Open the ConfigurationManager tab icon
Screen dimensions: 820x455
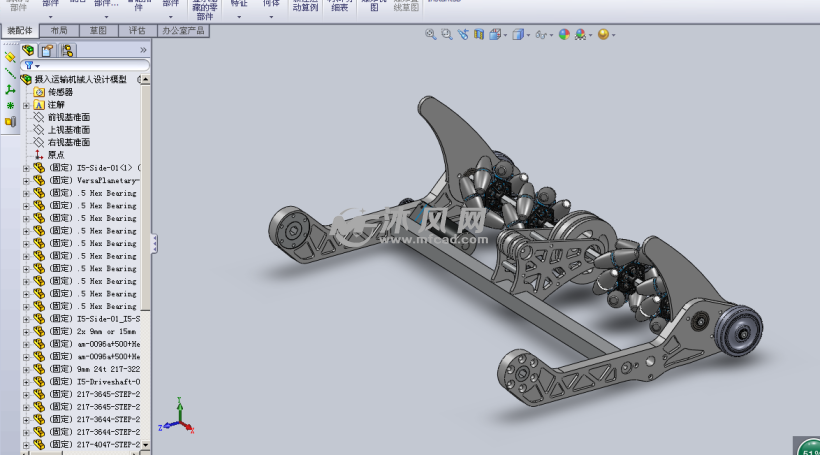pos(67,50)
